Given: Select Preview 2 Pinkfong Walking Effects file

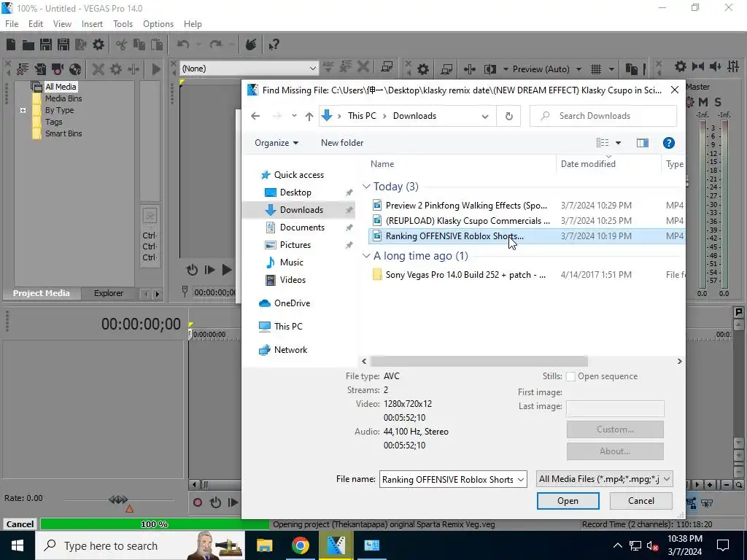Looking at the screenshot, I should 466,206.
